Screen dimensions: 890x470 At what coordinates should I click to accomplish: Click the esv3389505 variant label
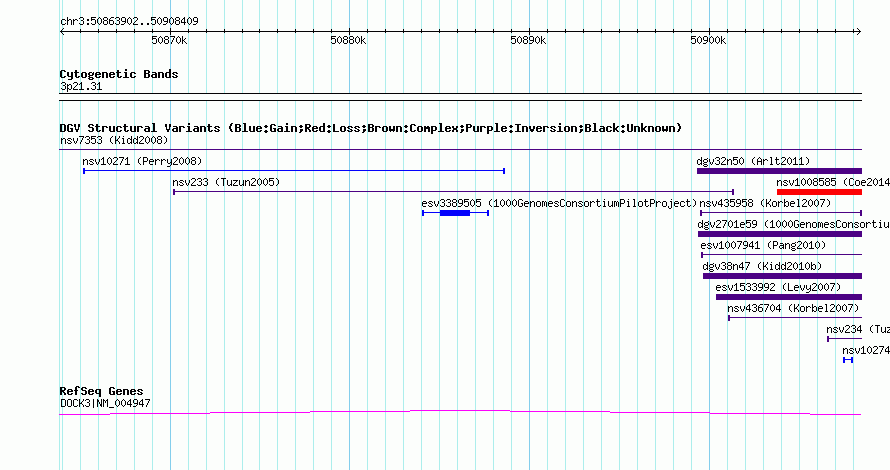[x=559, y=203]
